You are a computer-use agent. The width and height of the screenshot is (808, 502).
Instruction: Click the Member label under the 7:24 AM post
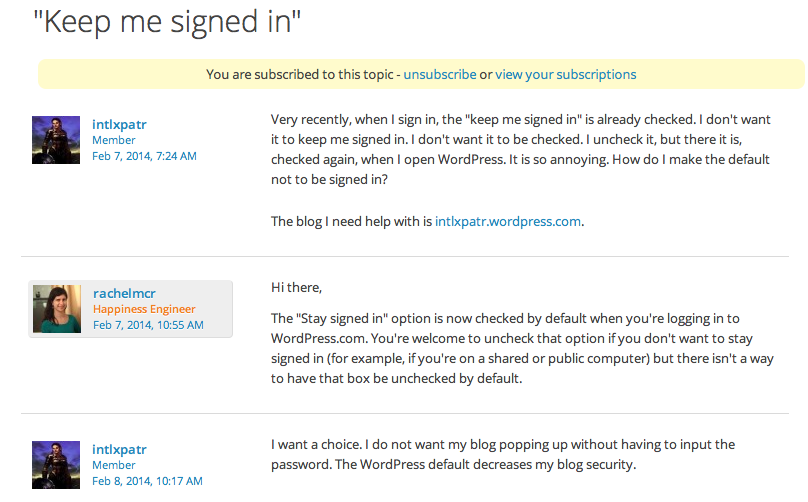[114, 140]
